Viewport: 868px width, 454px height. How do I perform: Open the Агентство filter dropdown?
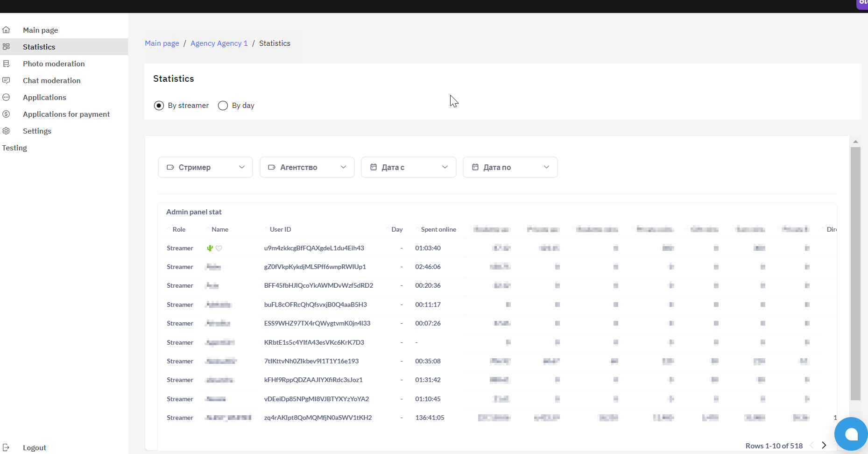pos(307,167)
